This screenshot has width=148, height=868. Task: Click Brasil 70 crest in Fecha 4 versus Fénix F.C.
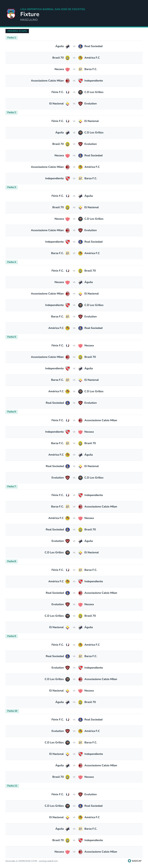[80, 271]
